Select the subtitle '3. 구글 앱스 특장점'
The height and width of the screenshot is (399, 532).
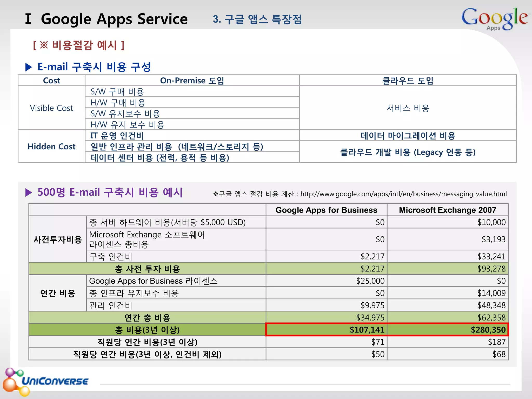[257, 19]
